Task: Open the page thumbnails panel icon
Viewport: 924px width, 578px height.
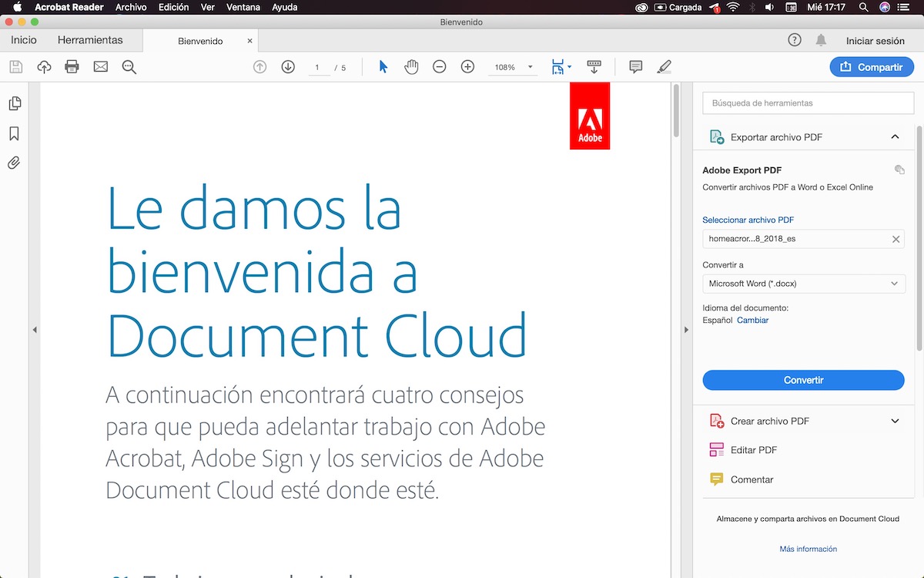Action: pos(14,103)
